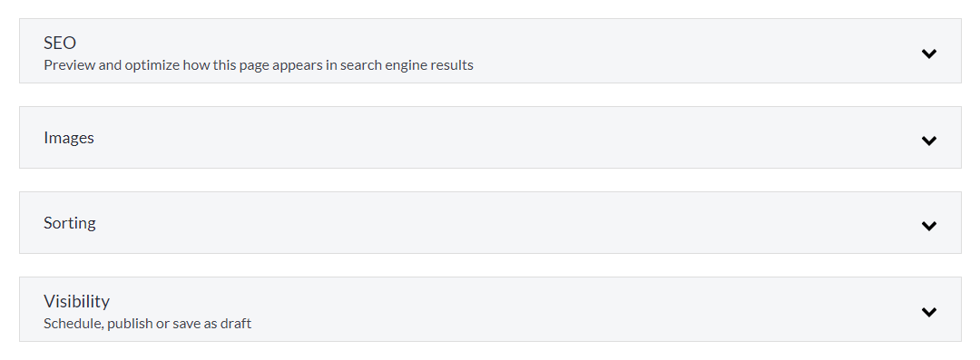Click the chevron arrow in the Visibility panel
This screenshot has width=980, height=360.
tap(929, 312)
